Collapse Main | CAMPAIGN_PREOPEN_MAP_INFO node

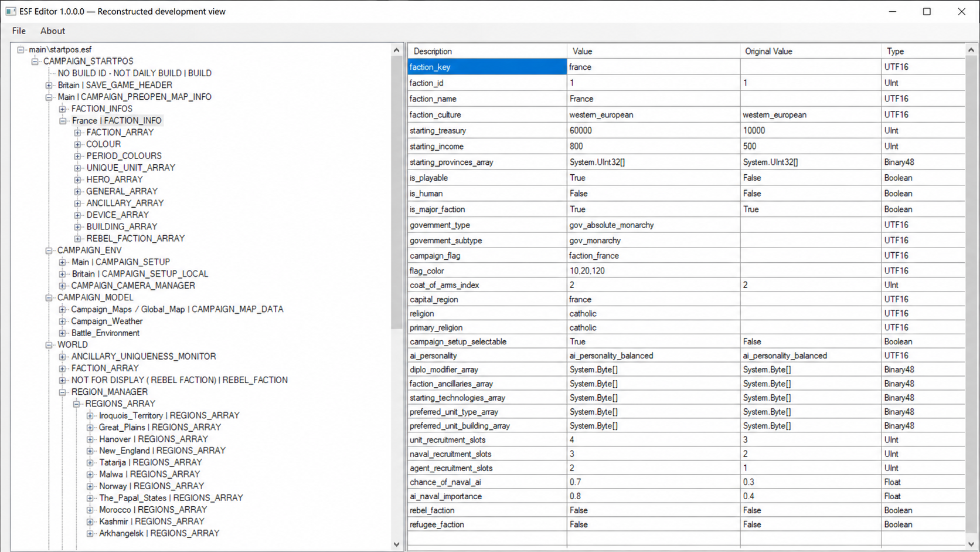click(x=49, y=97)
